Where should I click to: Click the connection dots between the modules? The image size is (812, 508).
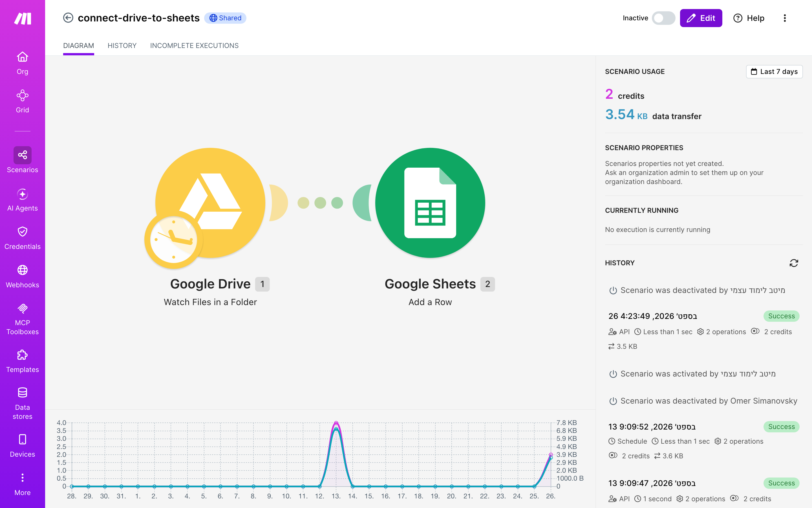pos(320,203)
